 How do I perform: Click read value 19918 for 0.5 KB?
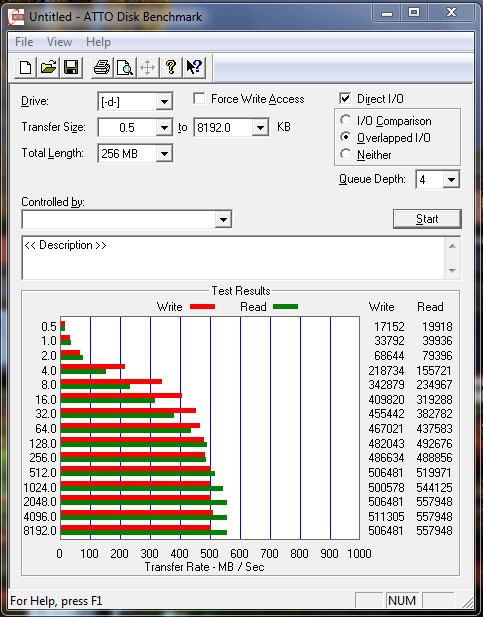(437, 327)
